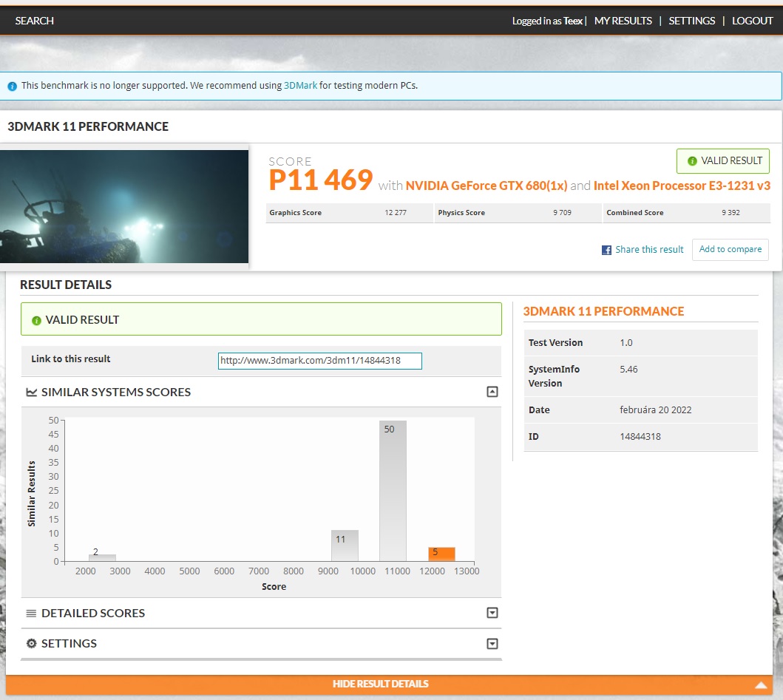
Task: Click Logout in the top bar
Action: (752, 21)
